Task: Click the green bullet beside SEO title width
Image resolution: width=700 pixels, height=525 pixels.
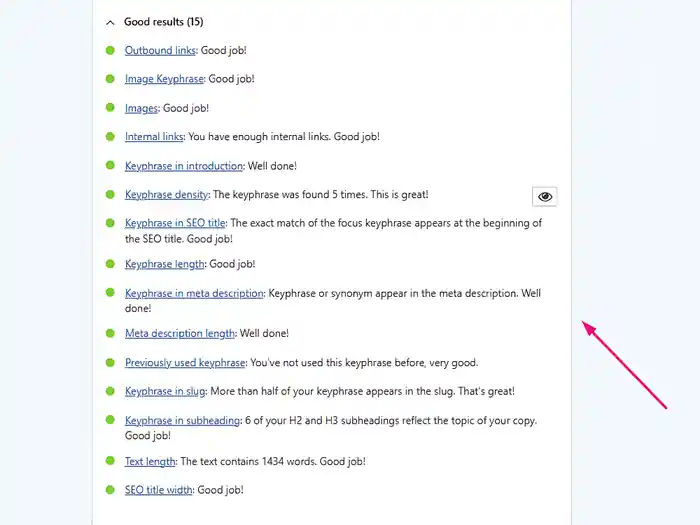Action: click(x=110, y=490)
